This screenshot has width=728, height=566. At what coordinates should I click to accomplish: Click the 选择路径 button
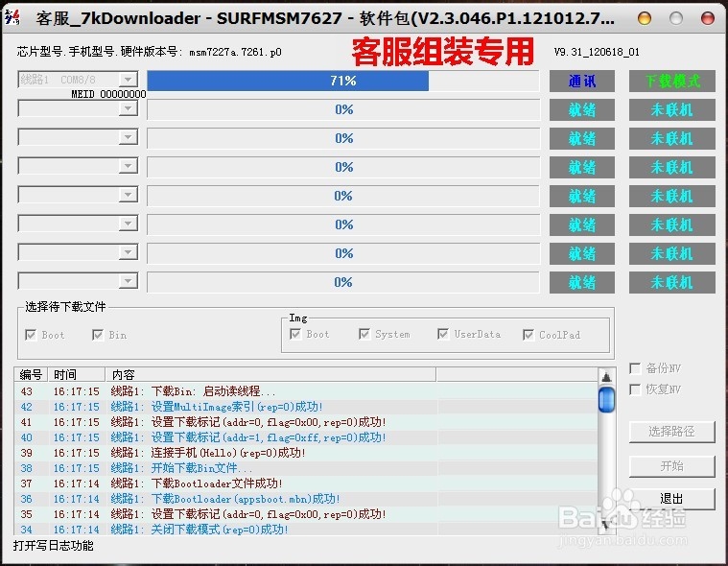pyautogui.click(x=671, y=432)
